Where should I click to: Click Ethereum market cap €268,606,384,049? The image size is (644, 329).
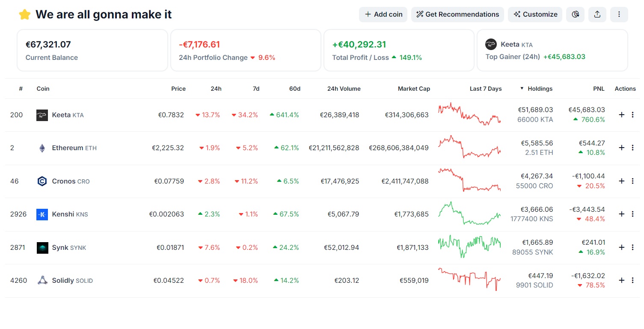399,148
